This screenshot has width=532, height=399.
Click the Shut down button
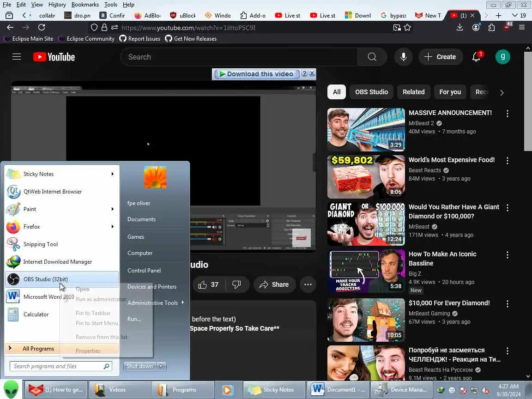[x=140, y=366]
